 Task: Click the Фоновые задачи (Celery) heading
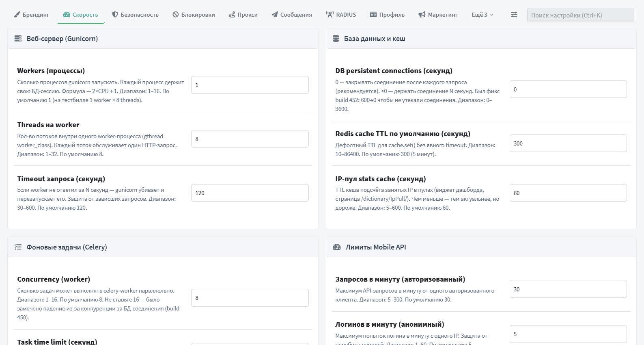[67, 247]
